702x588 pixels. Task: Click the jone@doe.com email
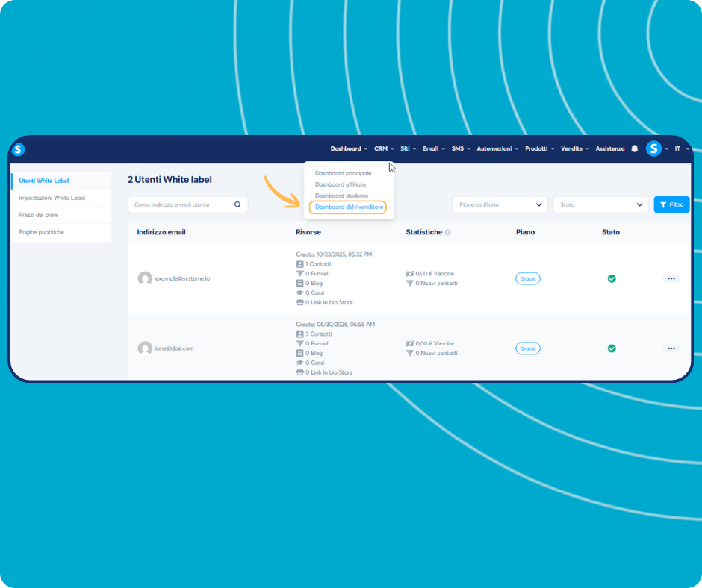[x=174, y=348]
